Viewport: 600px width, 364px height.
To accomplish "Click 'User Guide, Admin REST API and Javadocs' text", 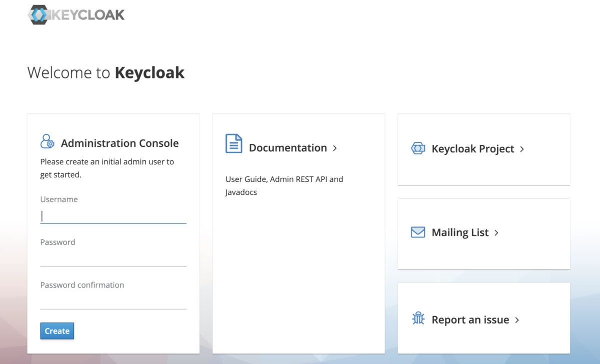I will click(x=284, y=185).
